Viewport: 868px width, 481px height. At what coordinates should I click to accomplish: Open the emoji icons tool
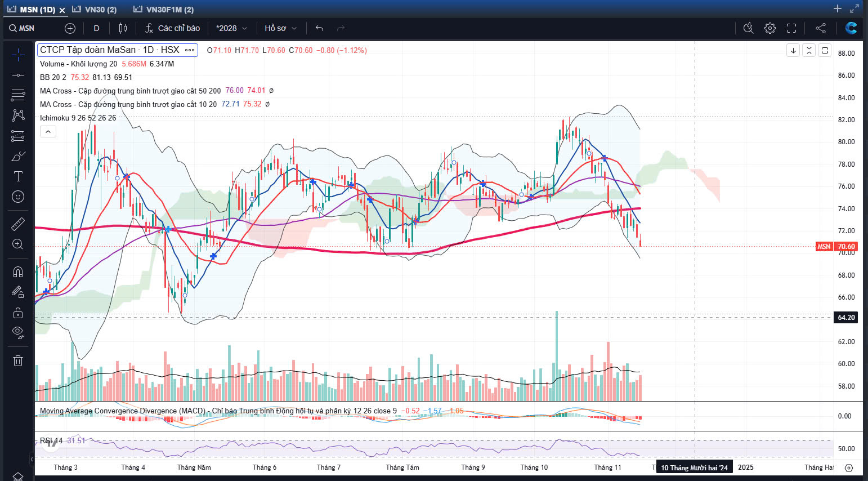18,197
